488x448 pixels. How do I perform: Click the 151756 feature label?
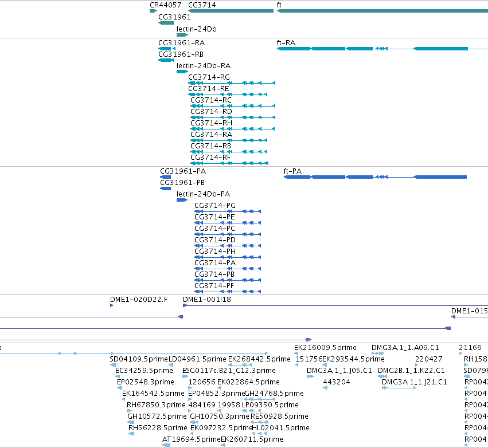[x=309, y=359]
